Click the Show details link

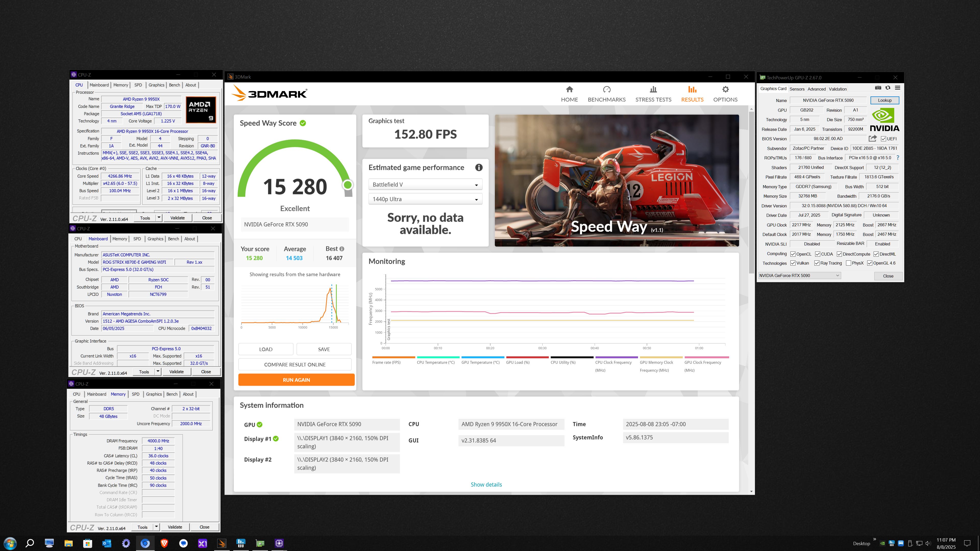[x=486, y=484]
